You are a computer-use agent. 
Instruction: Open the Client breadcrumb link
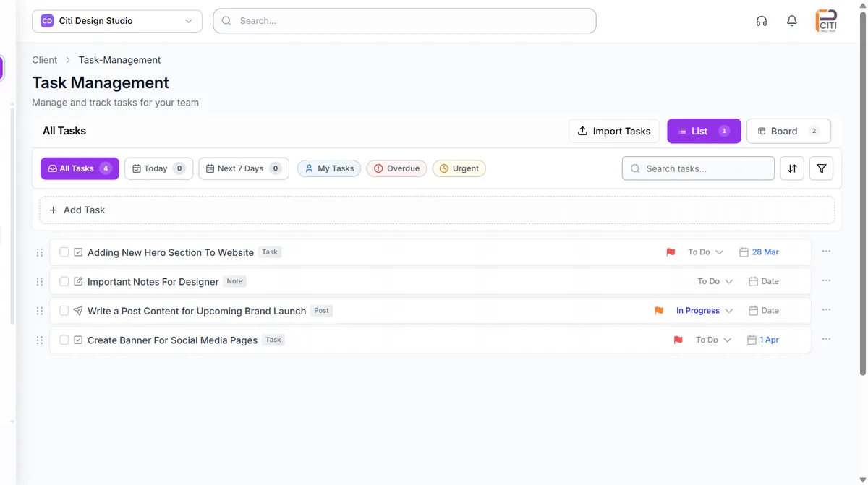pos(44,59)
